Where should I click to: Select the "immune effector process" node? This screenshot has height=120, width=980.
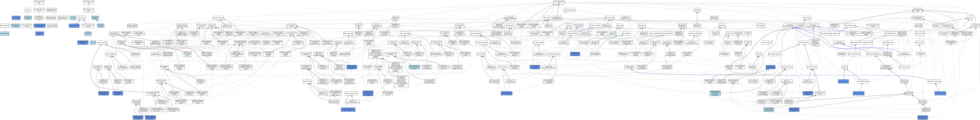[445, 33]
